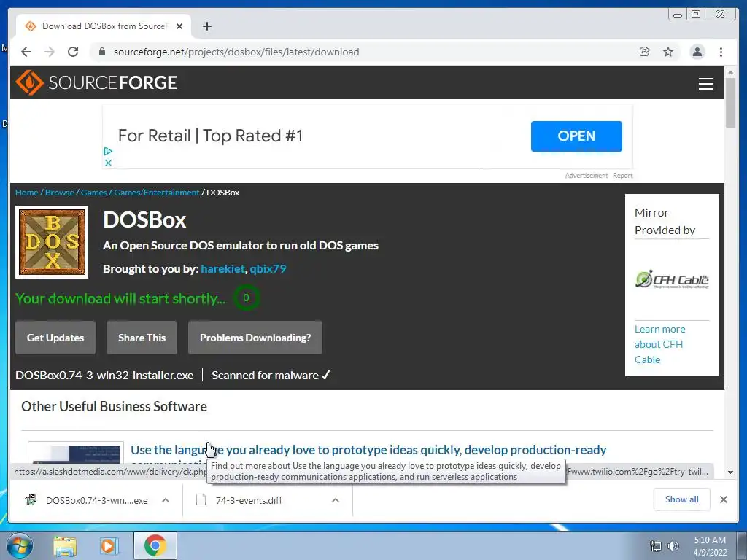Open the Chrome profile avatar
The width and height of the screenshot is (747, 560).
point(697,52)
